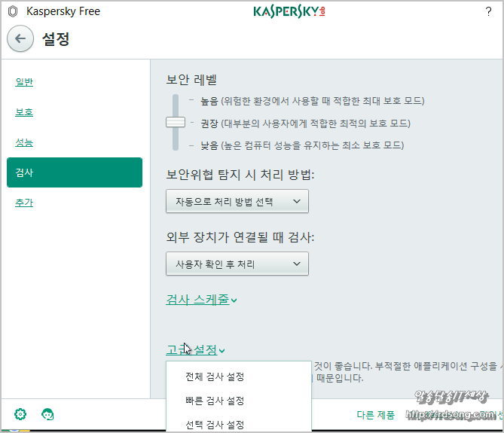Click the back arrow button next to 설정
The width and height of the screenshot is (504, 433).
tap(20, 39)
